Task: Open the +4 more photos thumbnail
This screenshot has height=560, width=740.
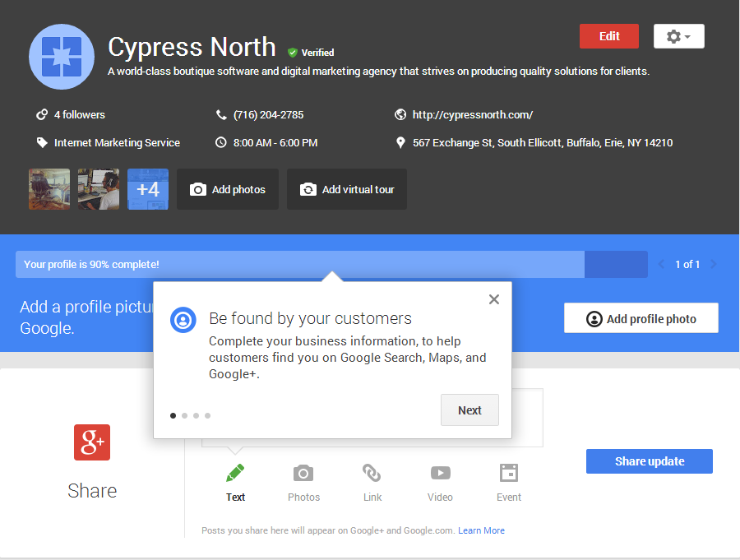Action: point(148,189)
